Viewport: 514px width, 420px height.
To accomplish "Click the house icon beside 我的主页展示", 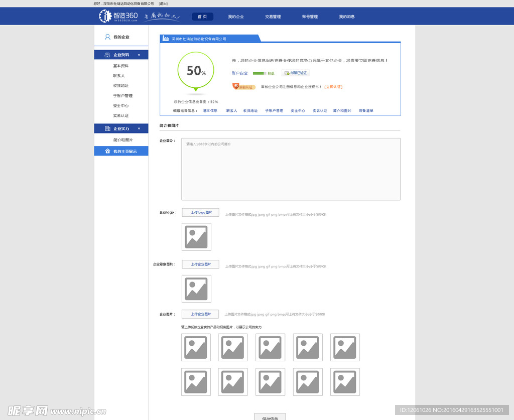I will pyautogui.click(x=107, y=151).
